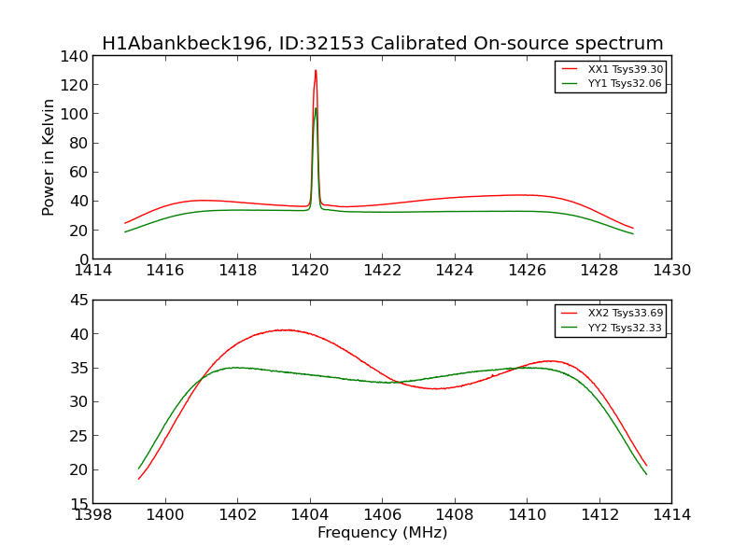This screenshot has width=747, height=560.
Task: Click the 1404 tick label on bottom plot
Action: pyautogui.click(x=310, y=515)
